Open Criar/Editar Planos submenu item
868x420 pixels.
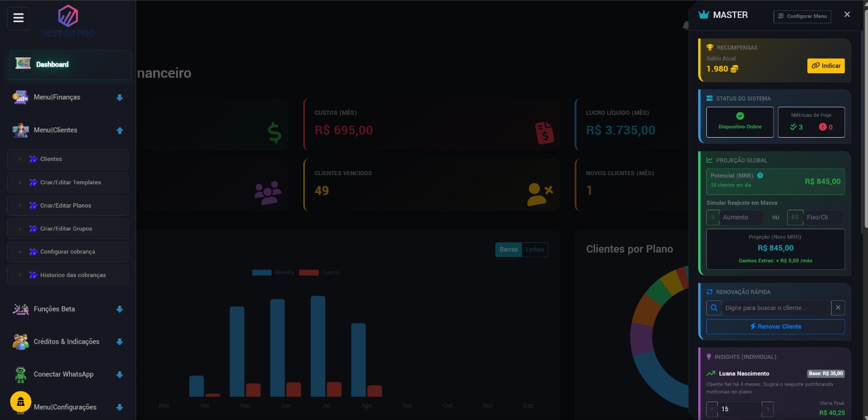[x=68, y=205]
